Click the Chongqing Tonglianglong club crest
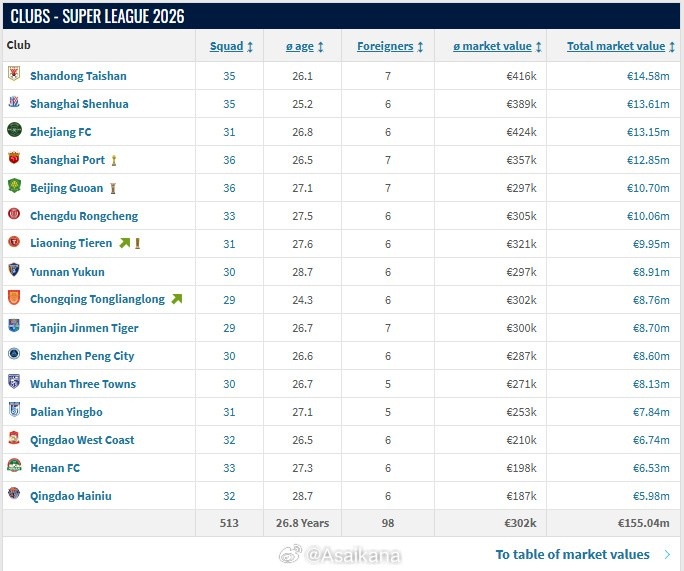684x571 pixels. (14, 297)
